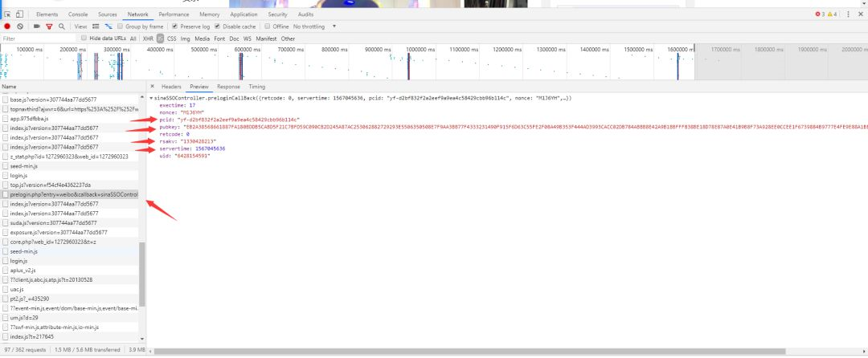Filter requests by Doc
This screenshot has width=868, height=358.
[x=234, y=39]
